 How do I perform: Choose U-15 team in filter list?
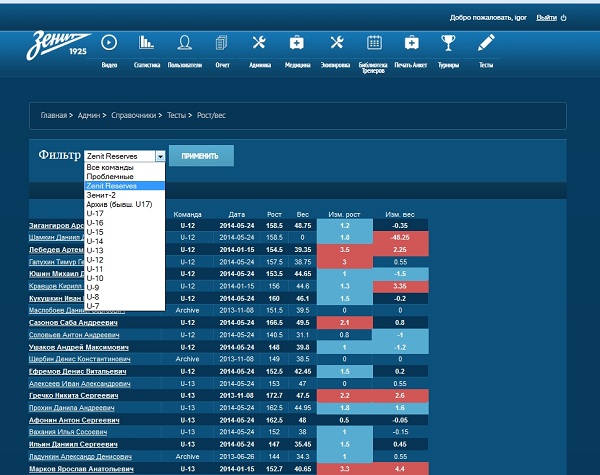125,232
